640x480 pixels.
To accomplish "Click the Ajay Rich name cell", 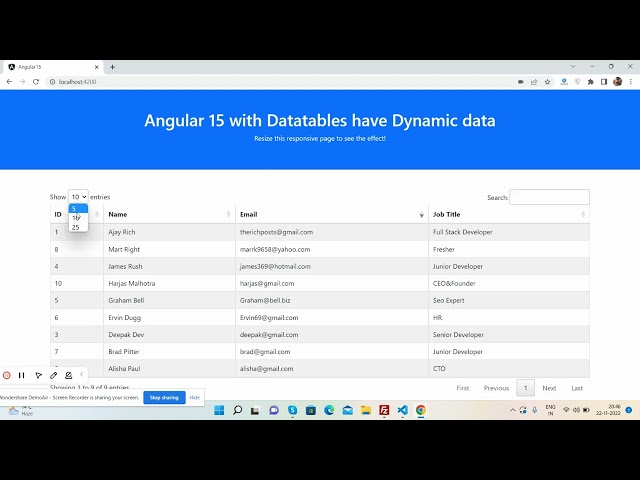I will (x=169, y=232).
